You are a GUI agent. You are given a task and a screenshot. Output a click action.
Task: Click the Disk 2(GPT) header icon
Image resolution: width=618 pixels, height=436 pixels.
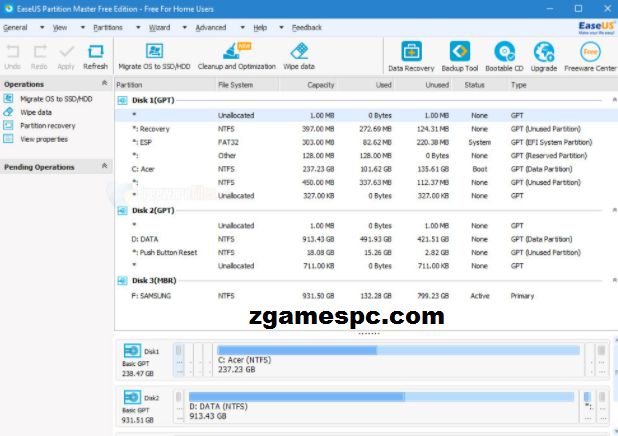123,211
